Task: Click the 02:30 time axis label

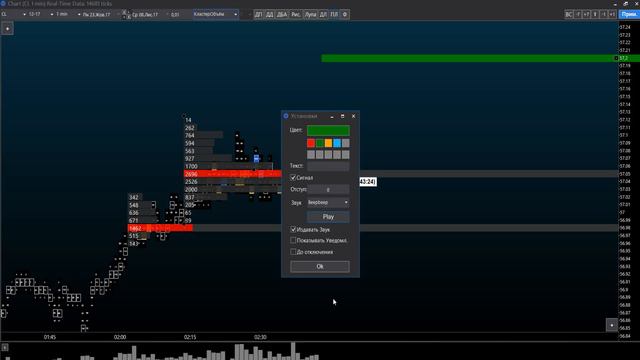Action: (260, 337)
